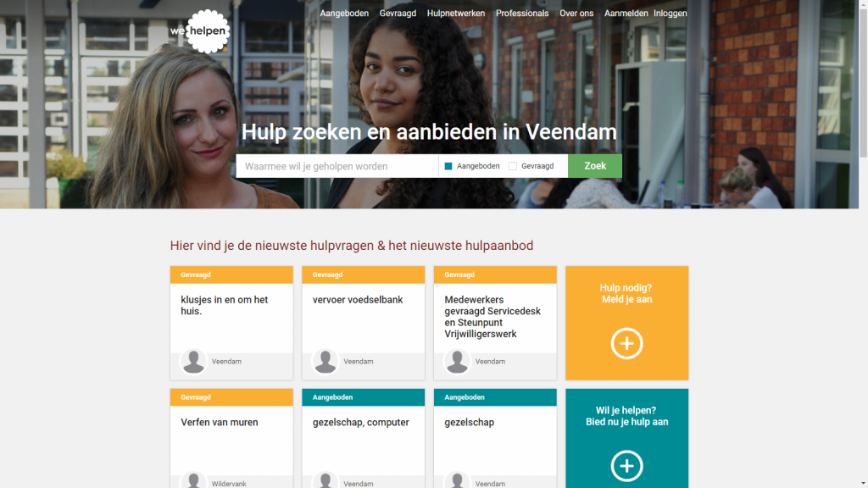Screen dimensions: 868x488
Task: Click plus icon under Hulp nodig
Action: click(626, 344)
